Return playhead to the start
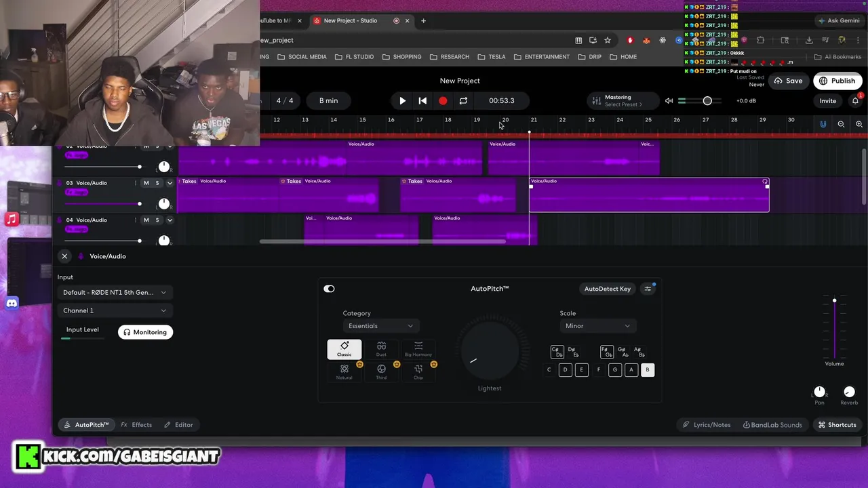The height and width of the screenshot is (488, 868). coord(422,100)
